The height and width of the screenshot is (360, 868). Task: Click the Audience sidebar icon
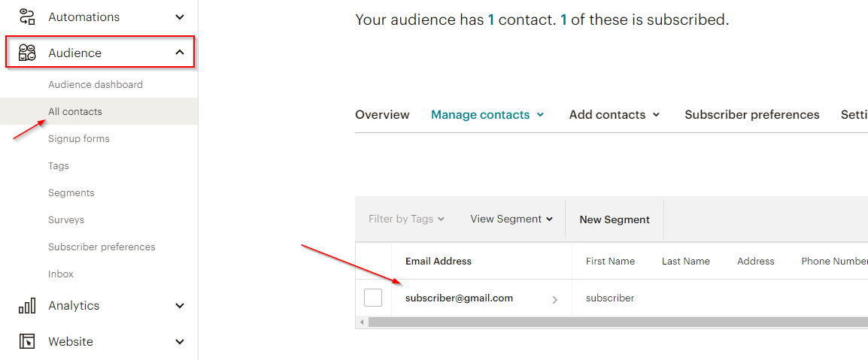click(x=27, y=53)
